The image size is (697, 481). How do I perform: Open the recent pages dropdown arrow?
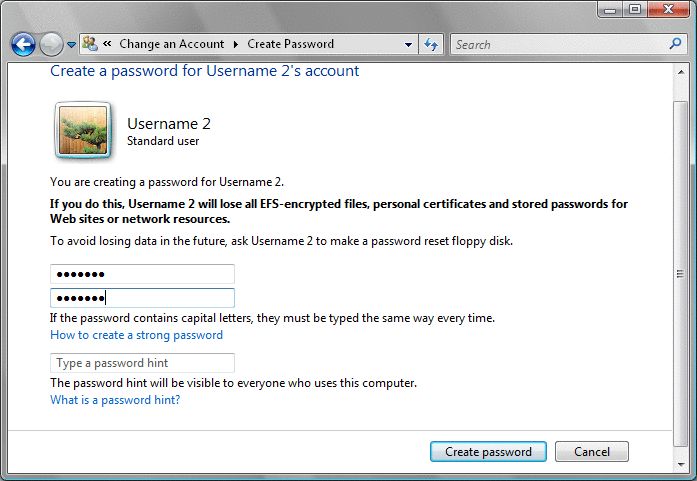pyautogui.click(x=71, y=45)
